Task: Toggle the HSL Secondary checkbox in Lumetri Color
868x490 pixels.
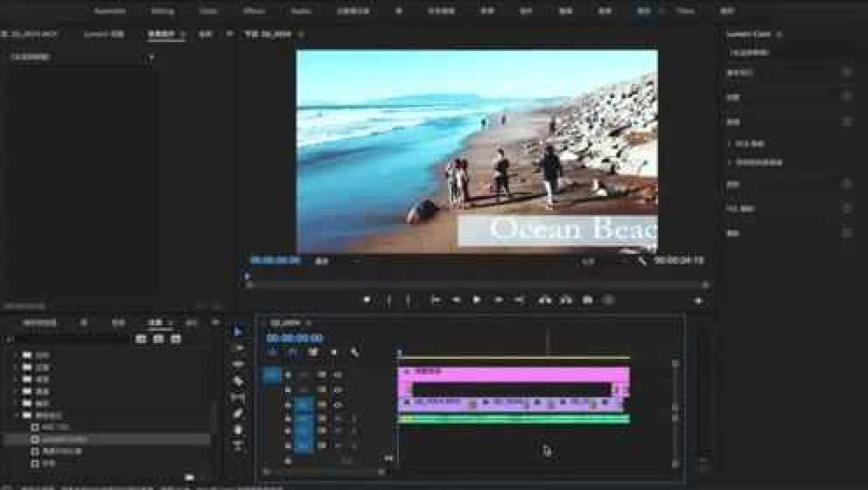Action: click(847, 208)
